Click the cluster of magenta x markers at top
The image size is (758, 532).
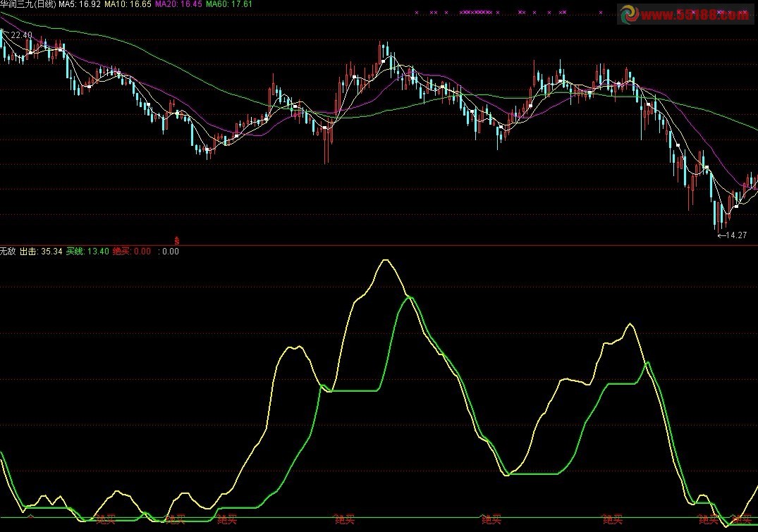pos(476,13)
